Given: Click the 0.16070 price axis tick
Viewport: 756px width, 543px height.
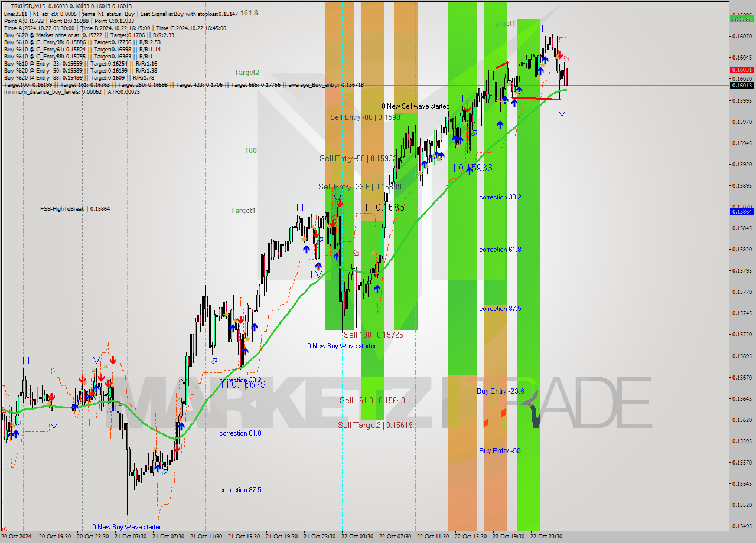Looking at the screenshot, I should (742, 36).
